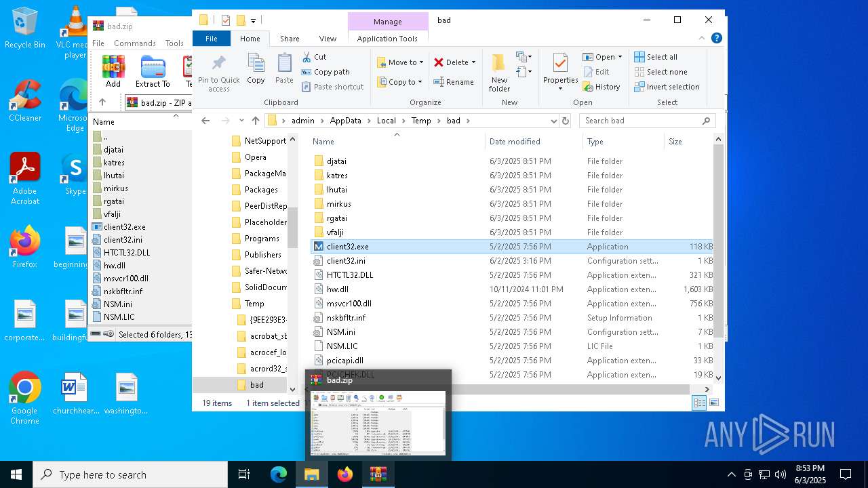Click the Search bad input field
Screen dimensions: 868x488
tap(648, 121)
